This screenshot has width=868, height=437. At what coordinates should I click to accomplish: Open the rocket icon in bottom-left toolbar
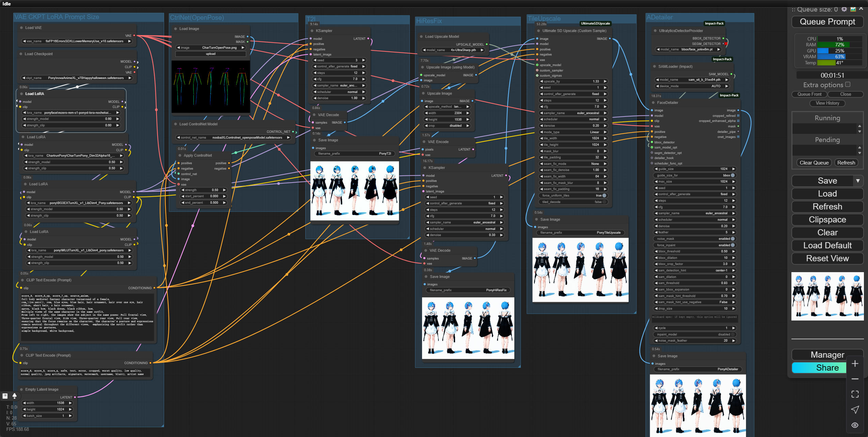tap(14, 396)
